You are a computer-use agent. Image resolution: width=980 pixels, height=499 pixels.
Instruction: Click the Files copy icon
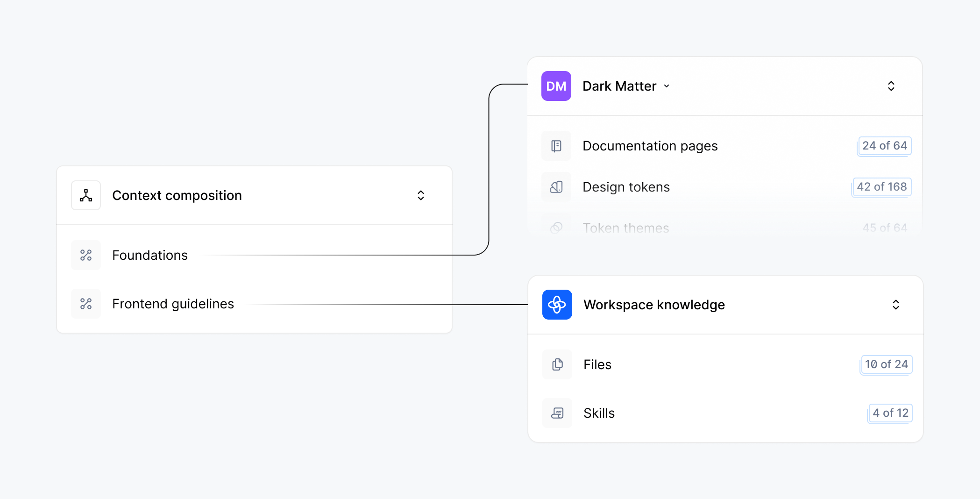[557, 364]
